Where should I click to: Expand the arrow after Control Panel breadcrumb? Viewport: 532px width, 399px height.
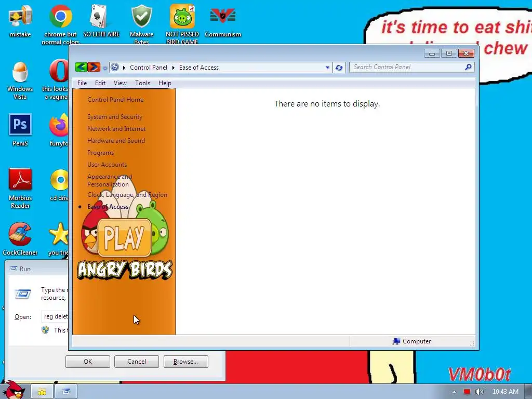click(173, 68)
